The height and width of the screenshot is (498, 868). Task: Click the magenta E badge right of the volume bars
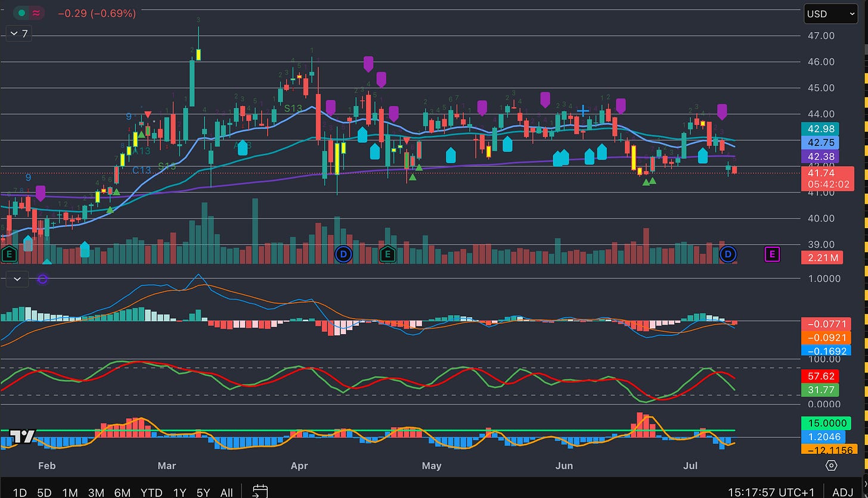pos(772,254)
